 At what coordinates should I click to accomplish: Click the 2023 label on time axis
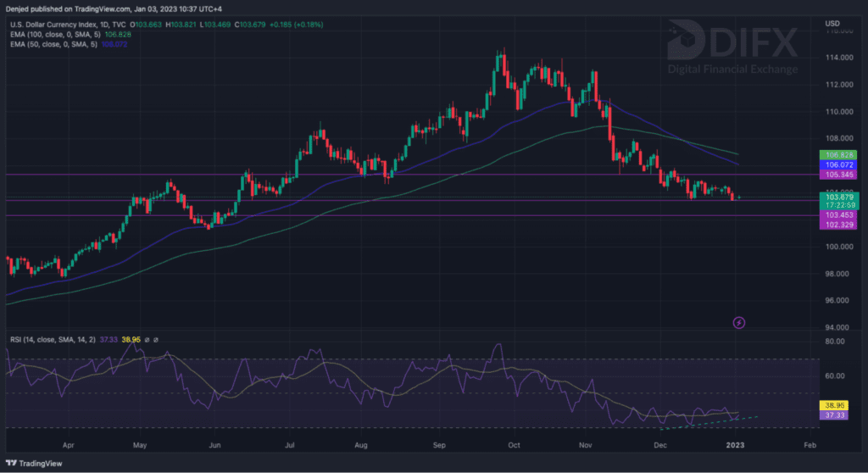(x=737, y=443)
